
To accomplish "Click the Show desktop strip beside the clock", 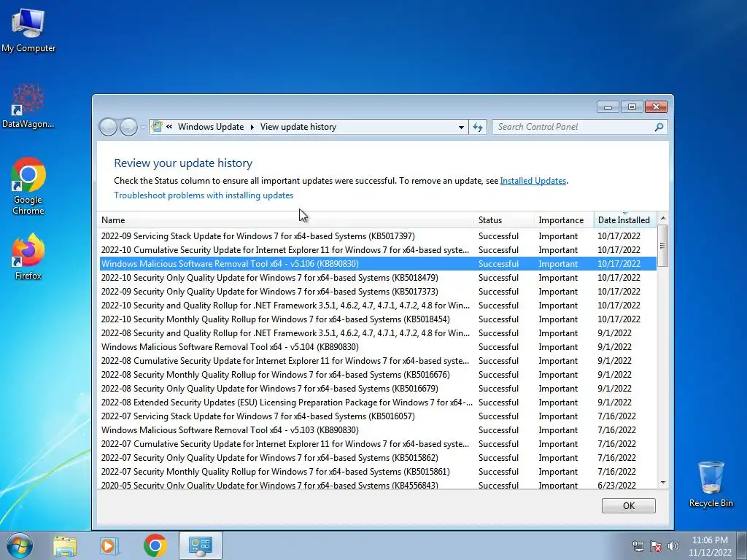I will click(x=743, y=545).
